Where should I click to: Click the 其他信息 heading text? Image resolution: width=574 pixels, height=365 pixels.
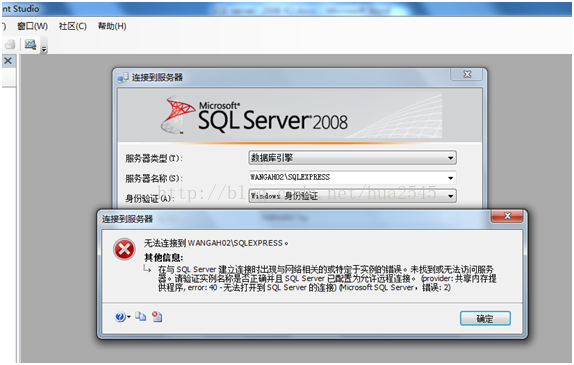[163, 257]
